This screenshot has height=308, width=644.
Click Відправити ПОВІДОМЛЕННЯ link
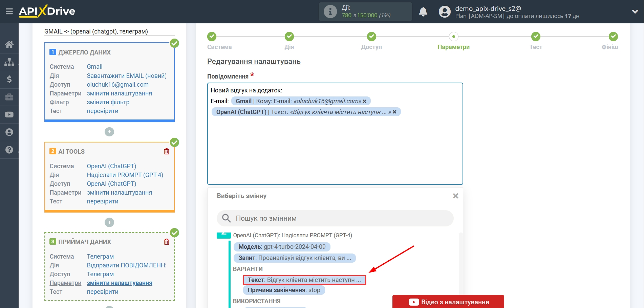click(126, 265)
